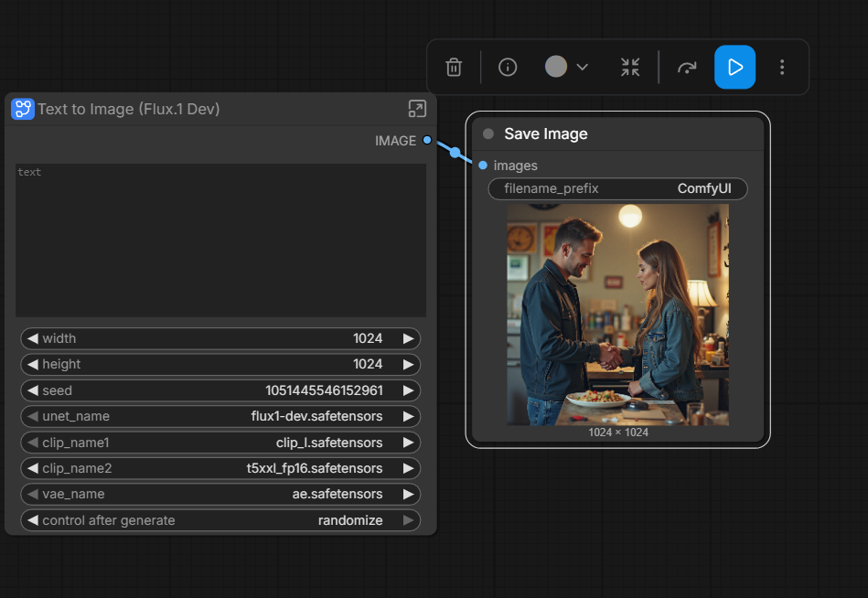This screenshot has width=868, height=598.
Task: Click the width value 1024
Action: (368, 338)
